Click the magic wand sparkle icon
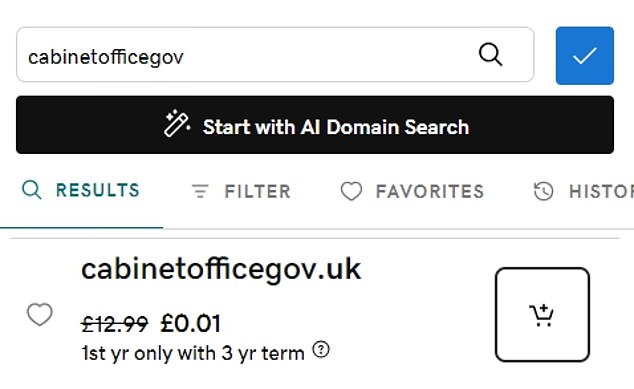 tap(177, 124)
